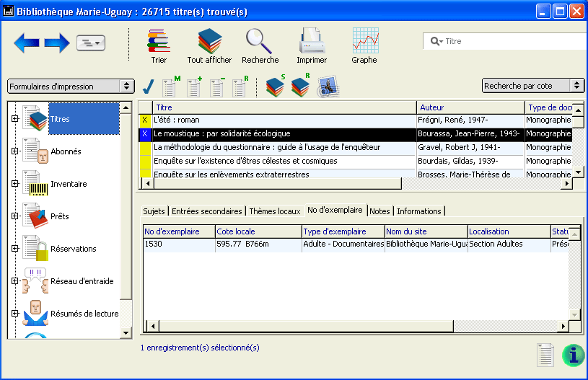Click the blue forward arrow

point(57,43)
